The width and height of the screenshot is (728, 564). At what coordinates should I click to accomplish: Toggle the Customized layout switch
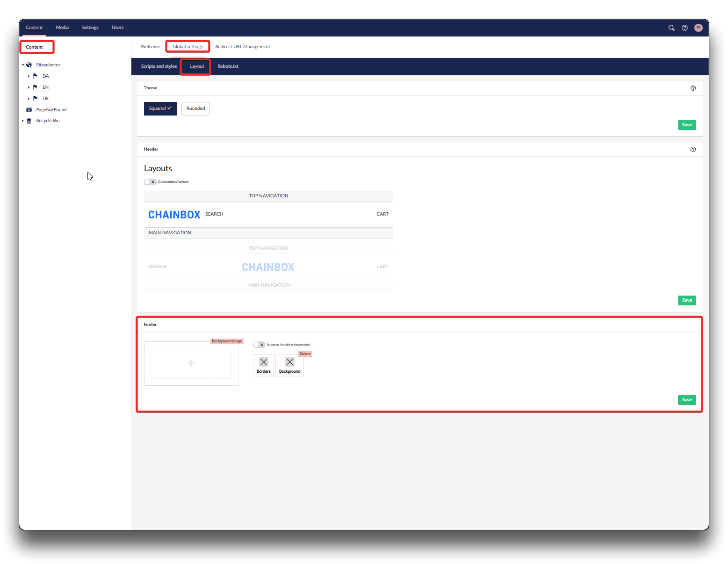click(150, 182)
